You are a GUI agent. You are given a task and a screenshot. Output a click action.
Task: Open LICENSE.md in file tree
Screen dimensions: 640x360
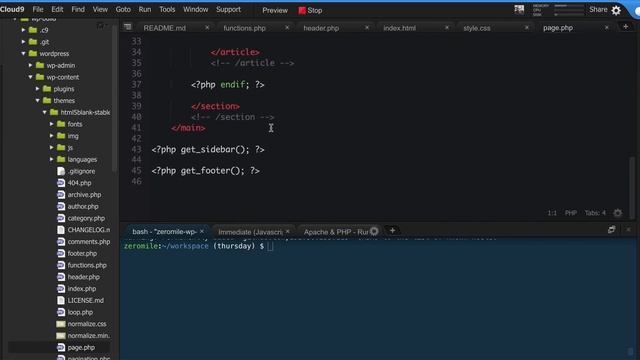(x=85, y=300)
